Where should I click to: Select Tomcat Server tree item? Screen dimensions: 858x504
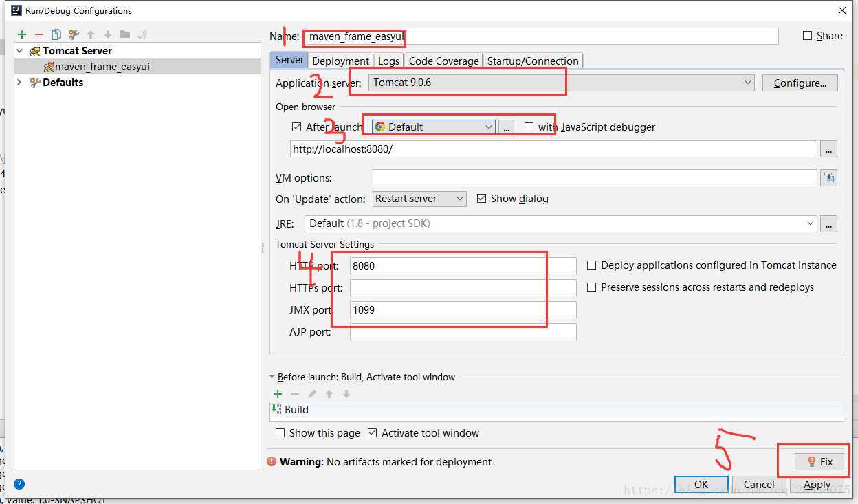click(x=137, y=51)
